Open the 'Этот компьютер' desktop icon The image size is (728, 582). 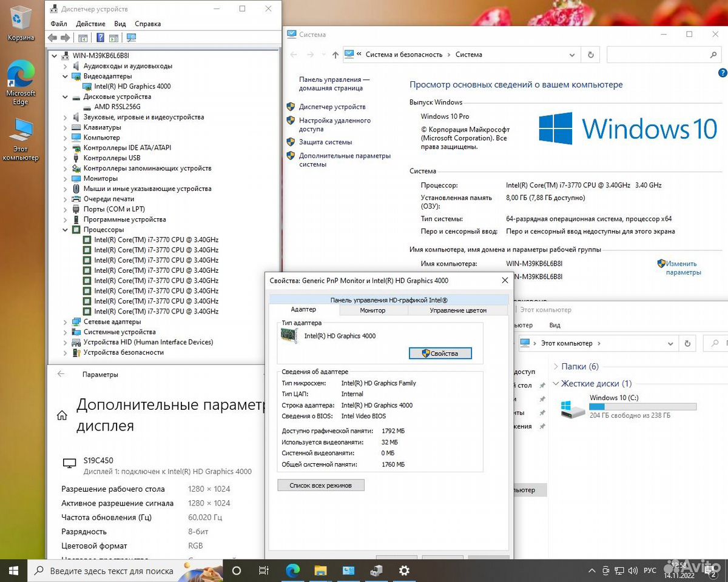coord(21,140)
